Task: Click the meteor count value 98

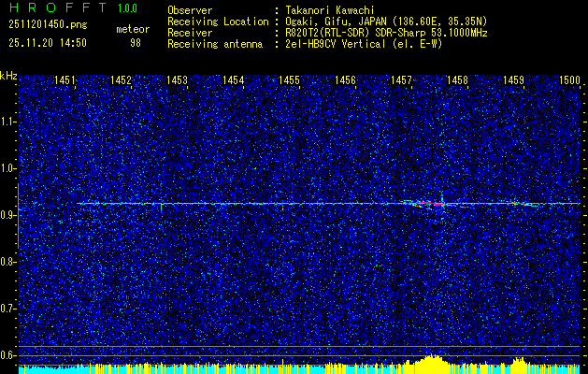Action: pyautogui.click(x=136, y=43)
